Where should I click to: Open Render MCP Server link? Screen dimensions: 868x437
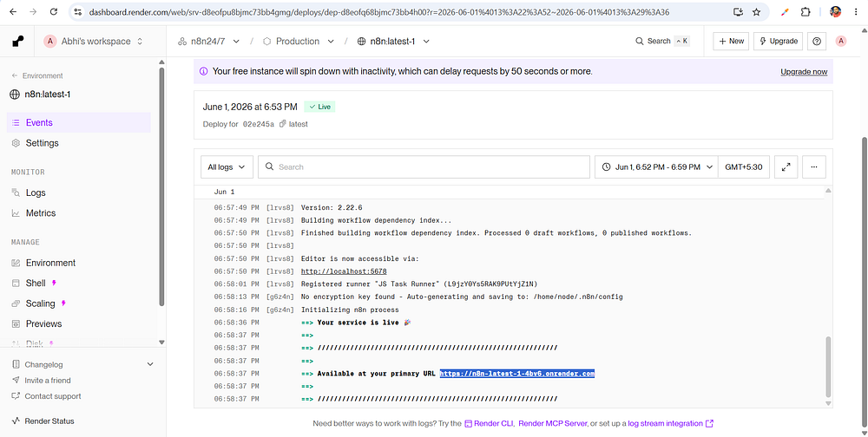(x=552, y=424)
